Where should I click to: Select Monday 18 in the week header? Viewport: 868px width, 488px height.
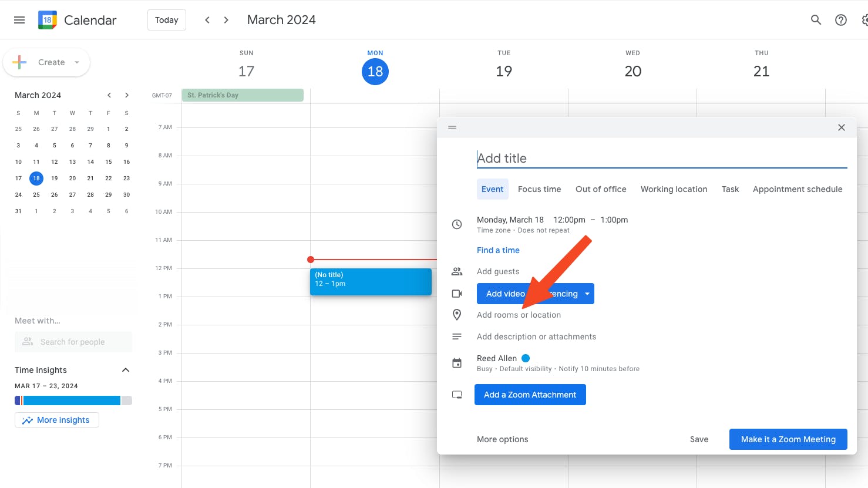click(x=375, y=72)
